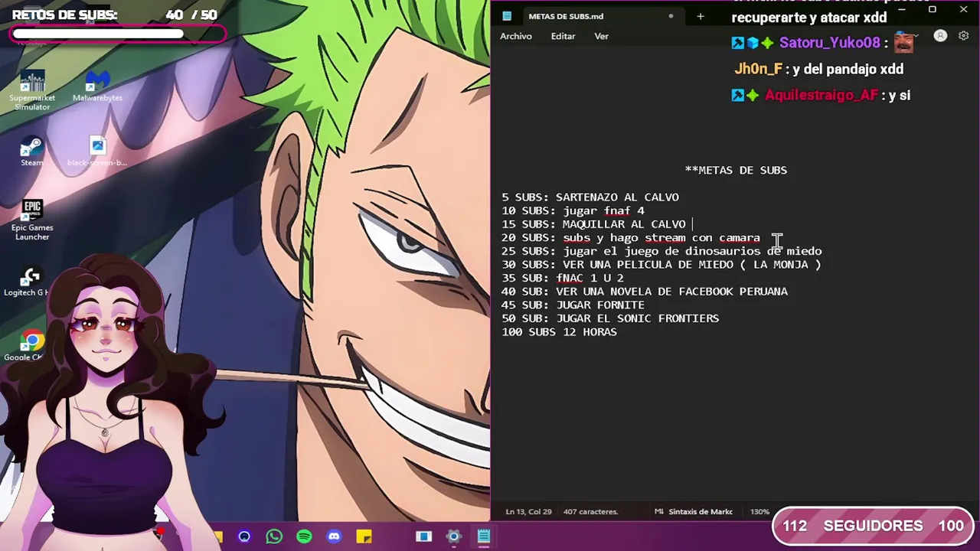The height and width of the screenshot is (551, 980).
Task: Click line 30 SUBS: VER UNA PELICULA DE MIEDO
Action: pyautogui.click(x=661, y=265)
